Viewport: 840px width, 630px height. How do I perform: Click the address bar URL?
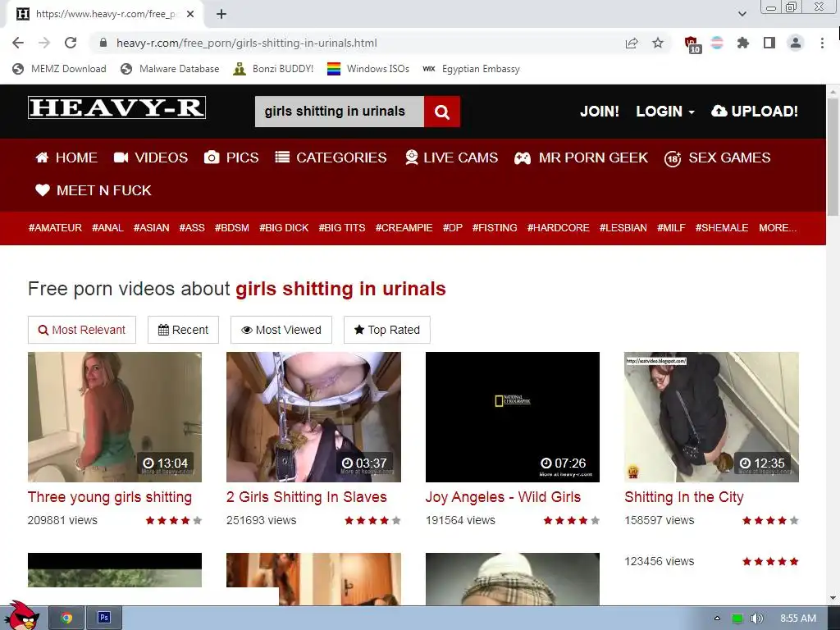point(246,43)
